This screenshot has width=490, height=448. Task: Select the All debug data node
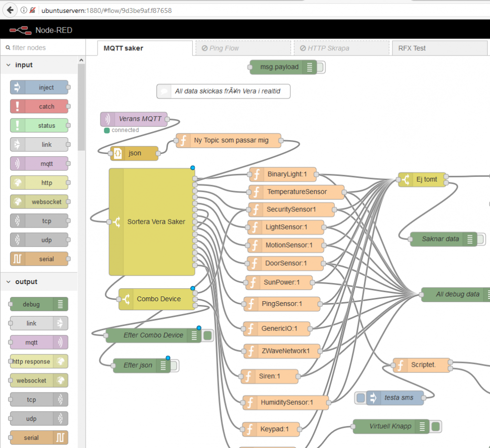tap(456, 295)
